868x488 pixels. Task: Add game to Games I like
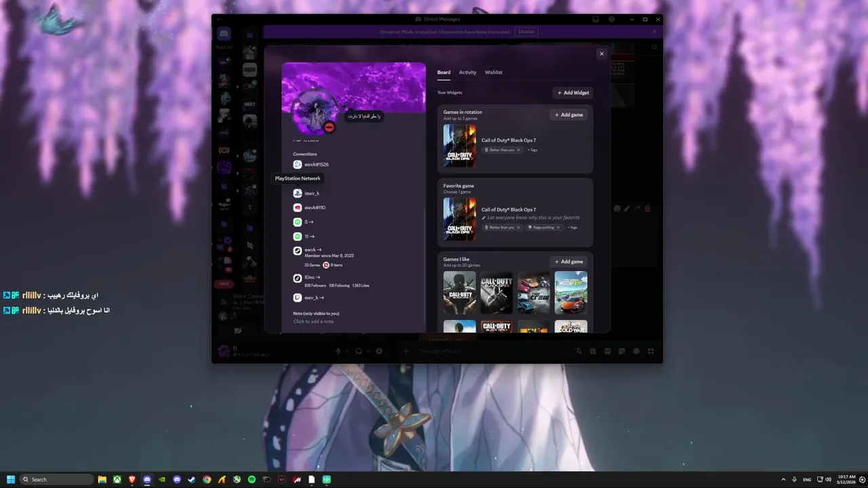(568, 262)
